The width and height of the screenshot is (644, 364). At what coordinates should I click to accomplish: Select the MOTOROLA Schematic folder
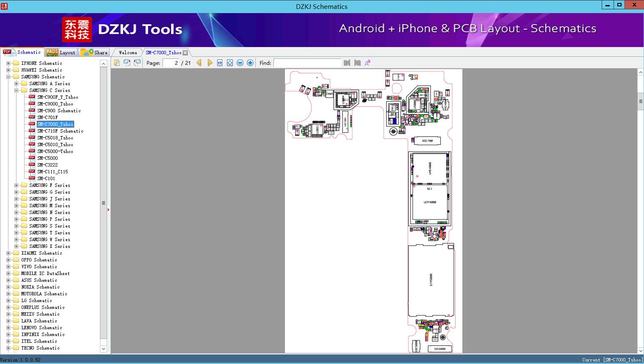[x=44, y=294]
